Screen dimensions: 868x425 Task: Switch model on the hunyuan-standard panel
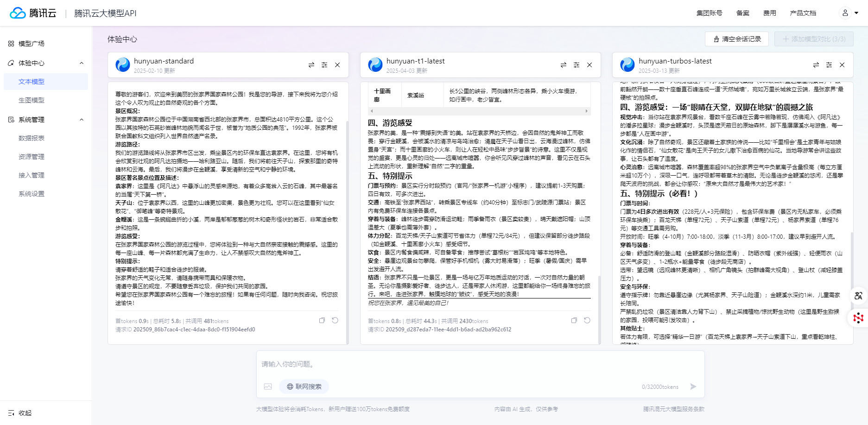(x=311, y=65)
